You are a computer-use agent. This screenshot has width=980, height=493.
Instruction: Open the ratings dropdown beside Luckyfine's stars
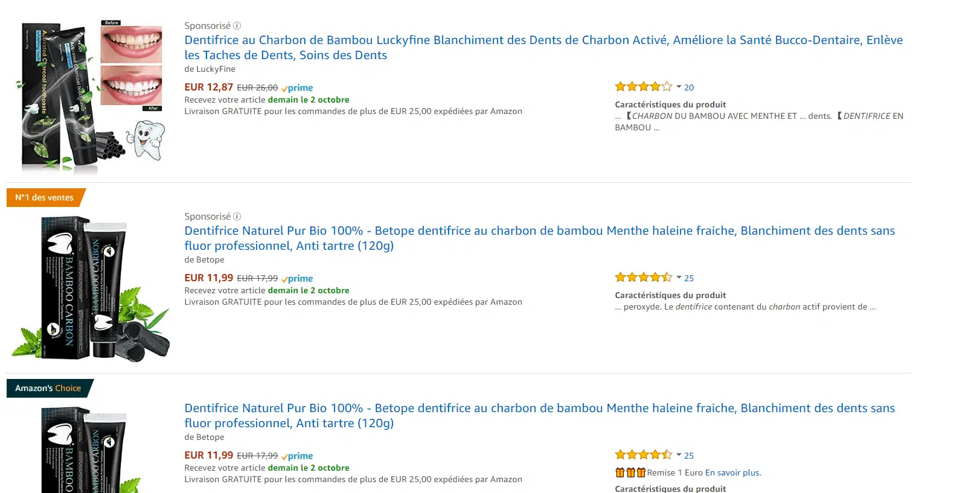[x=679, y=87]
